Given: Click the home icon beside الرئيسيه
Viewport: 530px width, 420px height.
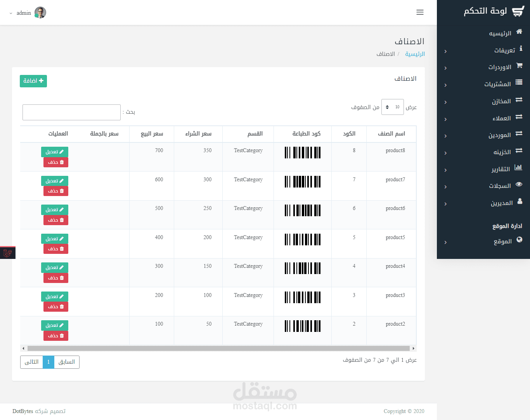Looking at the screenshot, I should tap(519, 32).
